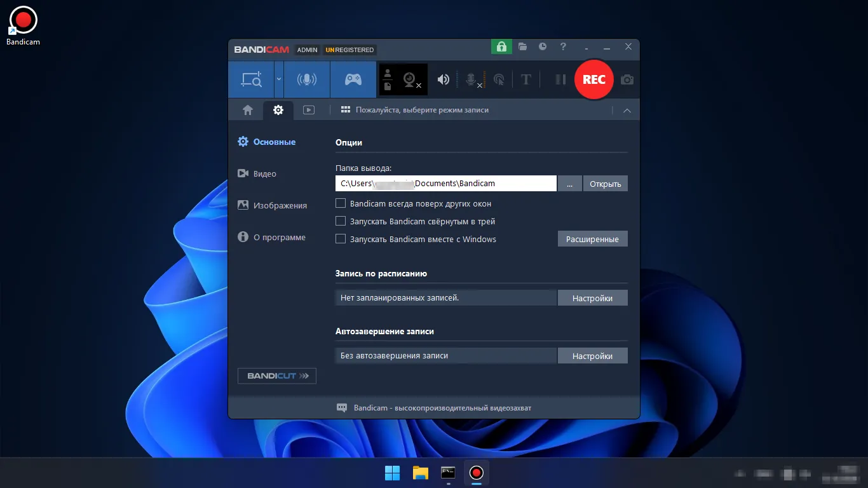Select the screen recording mode icon
Image resolution: width=868 pixels, height=488 pixels.
(x=251, y=79)
